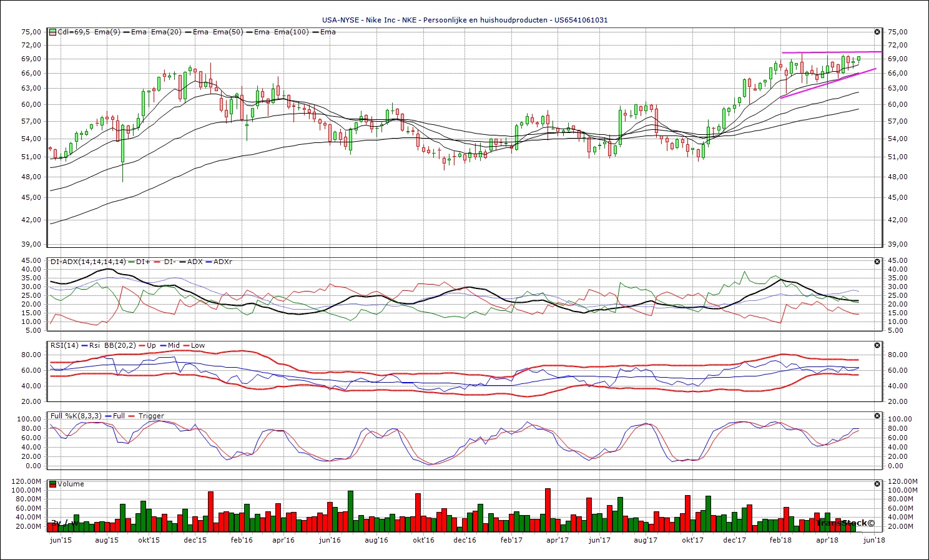Click the RSI(14) indicator label

tap(65, 345)
